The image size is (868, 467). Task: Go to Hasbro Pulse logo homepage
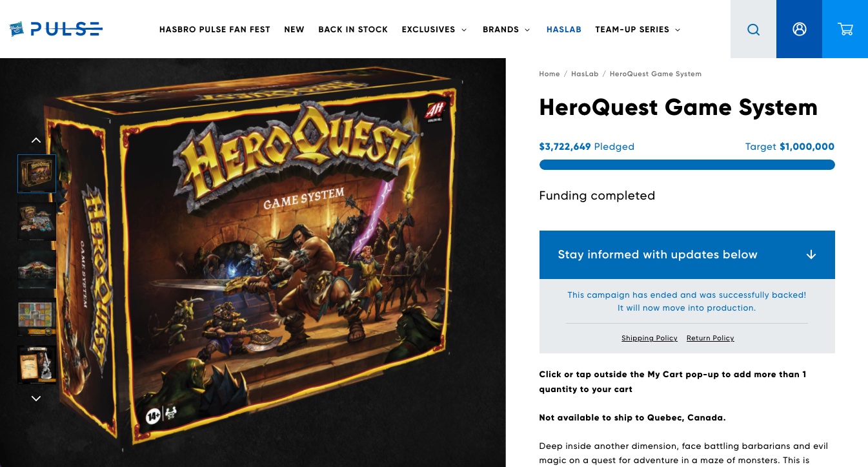pos(56,29)
